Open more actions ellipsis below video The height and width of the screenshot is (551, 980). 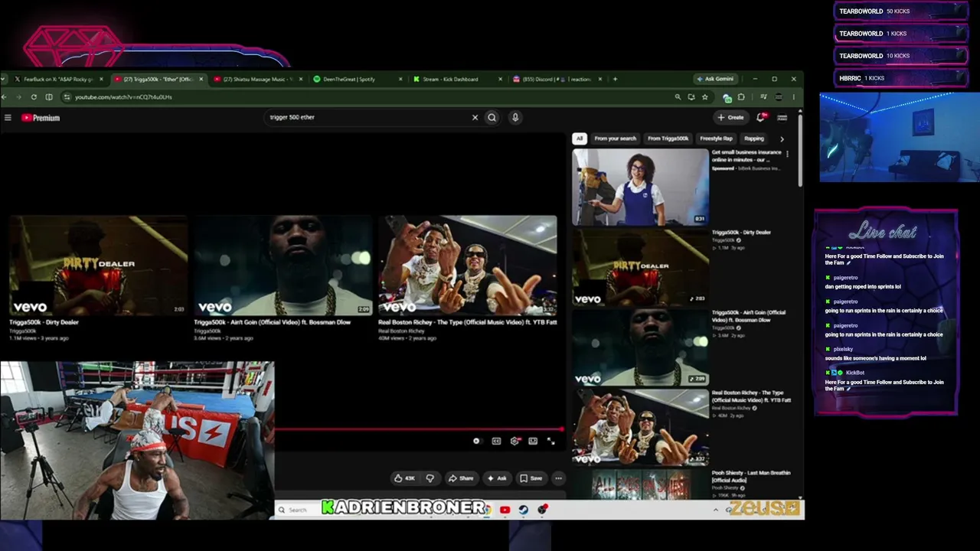559,478
